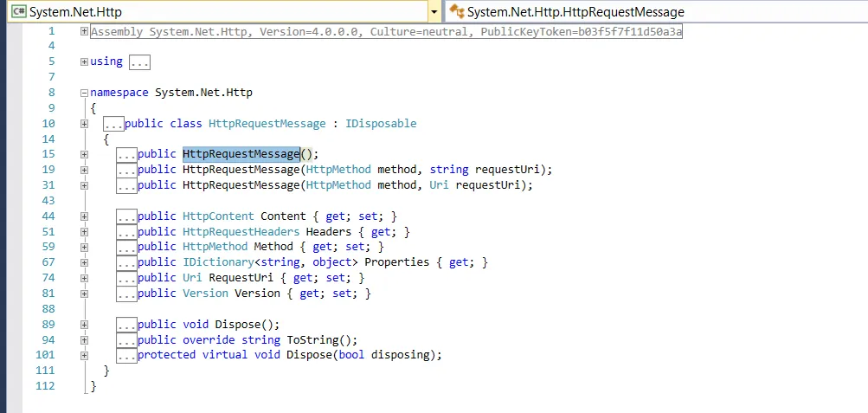Click the highlighted HttpRequestMessage constructor name
868x413 pixels.
pos(241,154)
